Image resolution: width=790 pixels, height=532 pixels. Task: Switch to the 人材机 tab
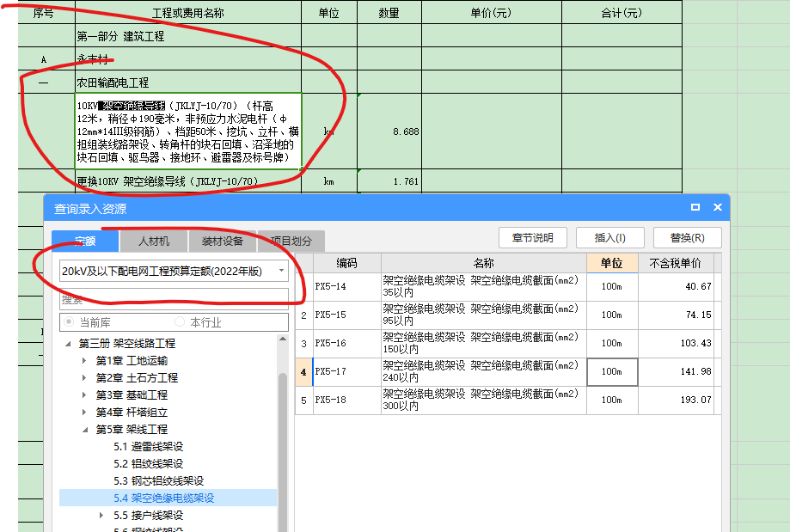point(154,242)
